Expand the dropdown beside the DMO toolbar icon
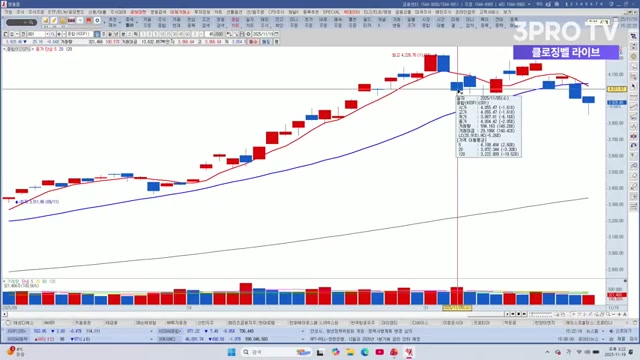640x360 pixels. [x=80, y=20]
